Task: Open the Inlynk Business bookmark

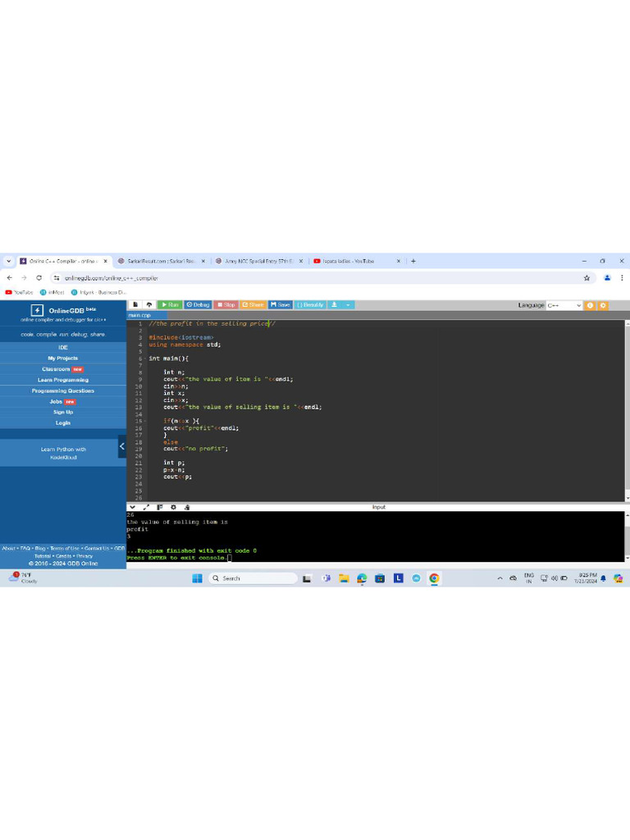Action: click(x=98, y=292)
